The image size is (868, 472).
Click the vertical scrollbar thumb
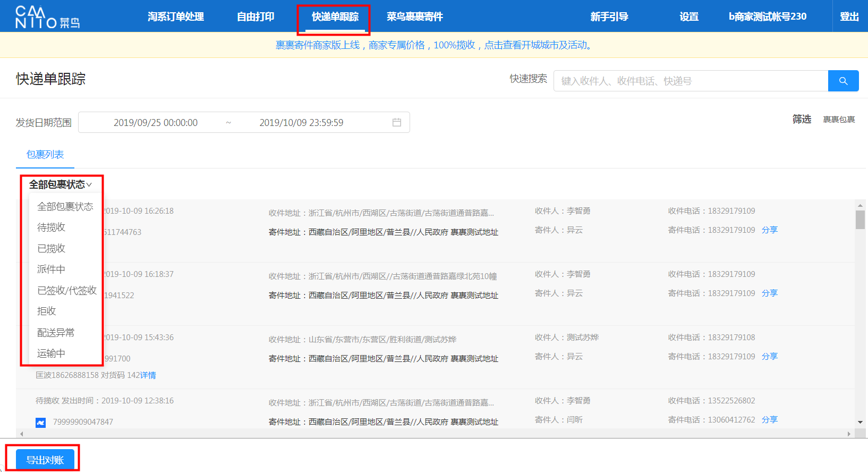coord(860,220)
